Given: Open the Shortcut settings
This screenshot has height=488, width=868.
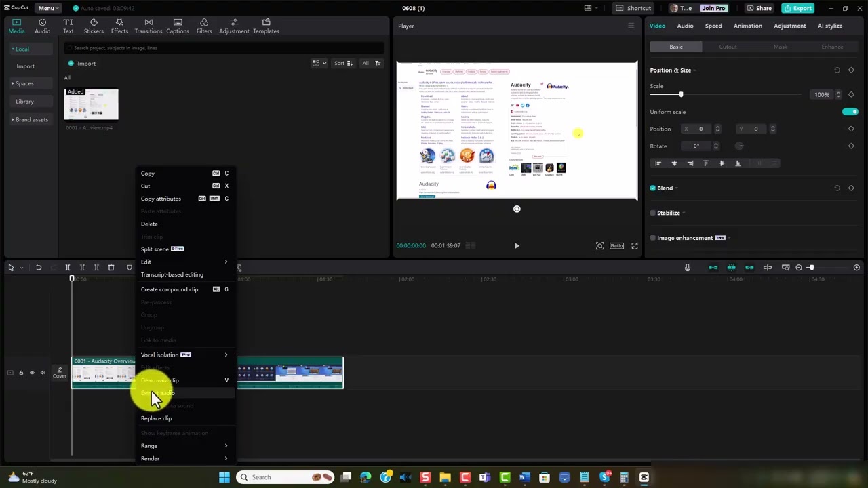Looking at the screenshot, I should click(633, 8).
